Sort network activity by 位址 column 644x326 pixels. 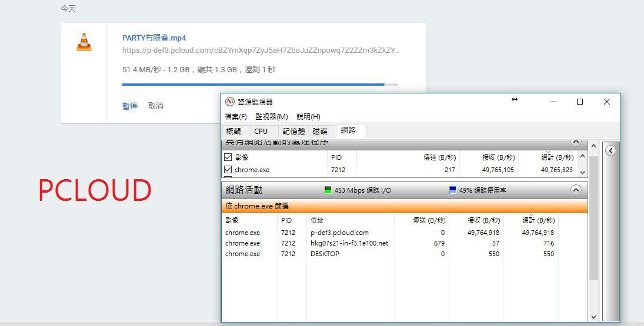pyautogui.click(x=316, y=221)
